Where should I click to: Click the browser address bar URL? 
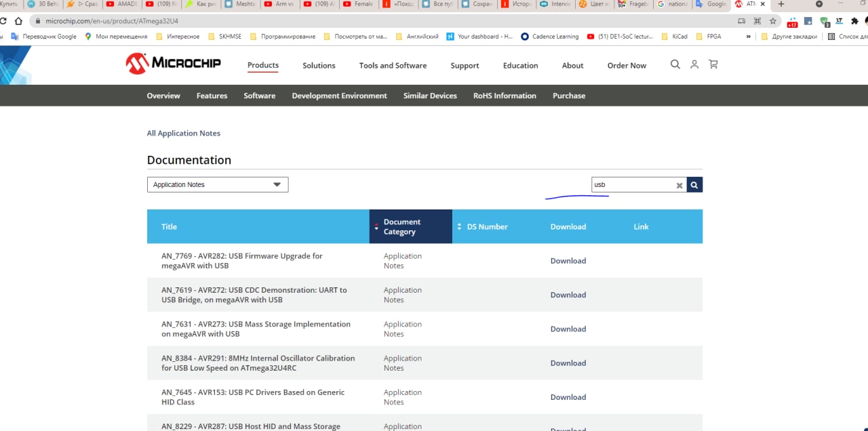[112, 21]
